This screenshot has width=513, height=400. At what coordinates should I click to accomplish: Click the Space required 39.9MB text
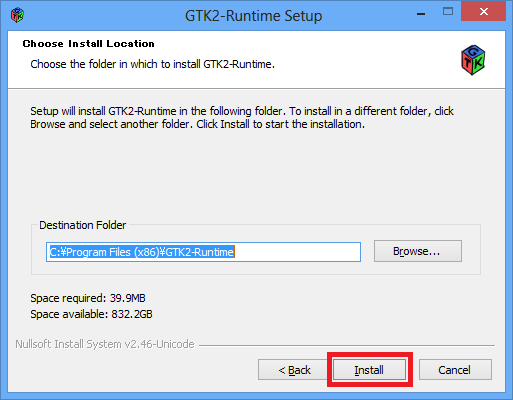(88, 298)
